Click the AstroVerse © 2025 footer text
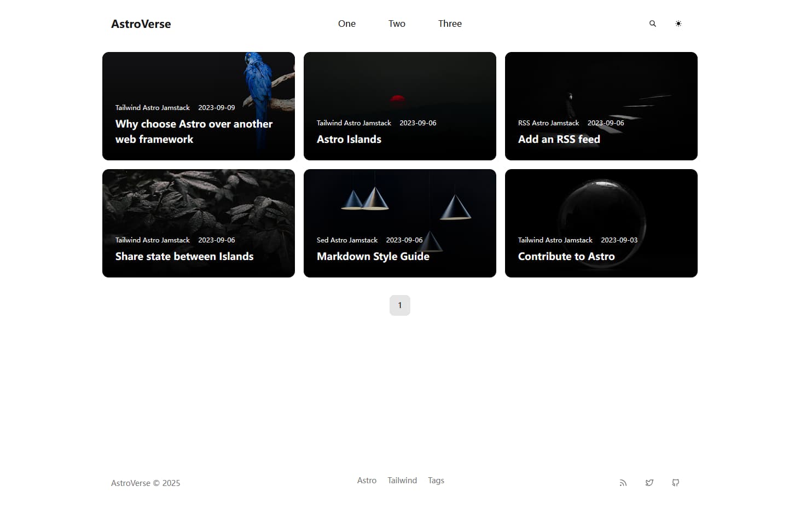 [x=146, y=483]
